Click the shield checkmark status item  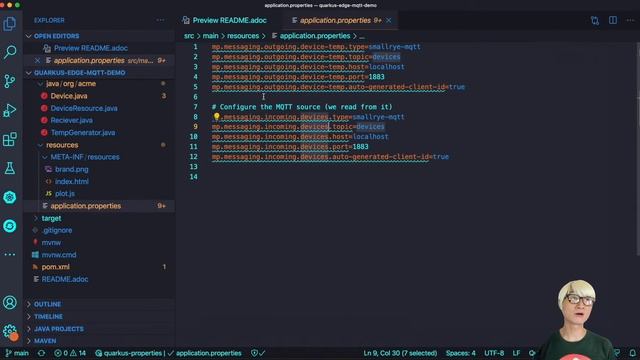coord(258,353)
